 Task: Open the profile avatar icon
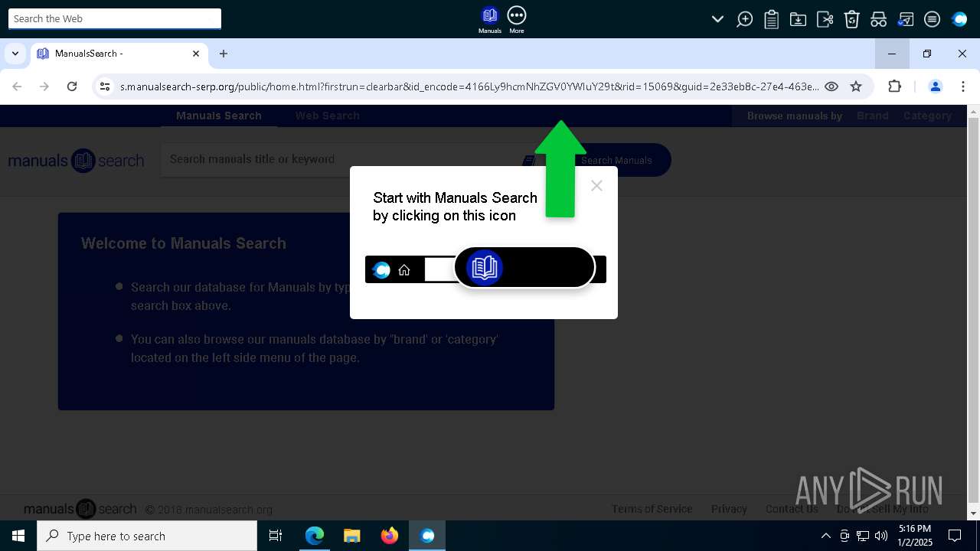coord(935,86)
